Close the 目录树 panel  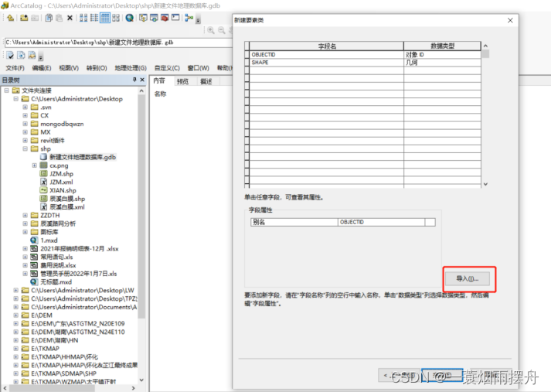click(142, 80)
